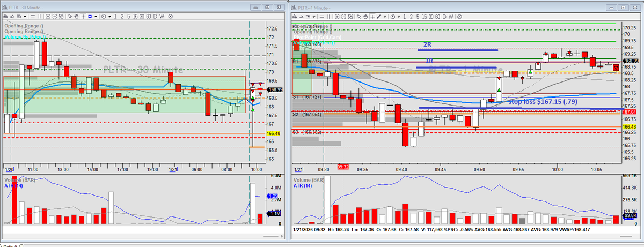Screen dimensions: 644x247
Task: Click S2 (167.054) pivot label
Action: (308, 114)
